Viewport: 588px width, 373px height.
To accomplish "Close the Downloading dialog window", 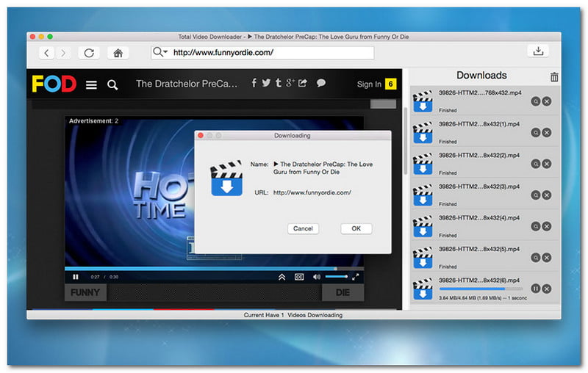I will point(201,136).
